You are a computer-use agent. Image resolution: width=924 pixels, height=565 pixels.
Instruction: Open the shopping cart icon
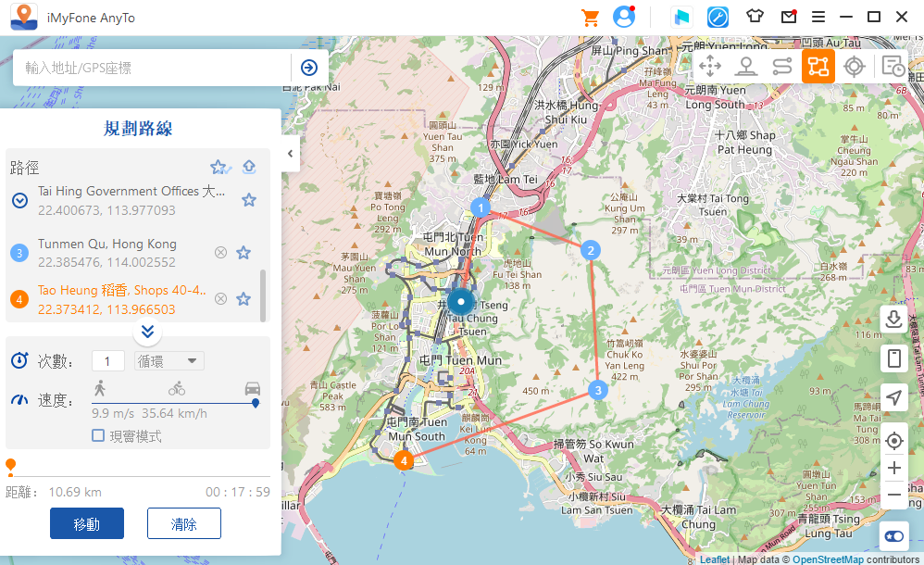(x=590, y=18)
